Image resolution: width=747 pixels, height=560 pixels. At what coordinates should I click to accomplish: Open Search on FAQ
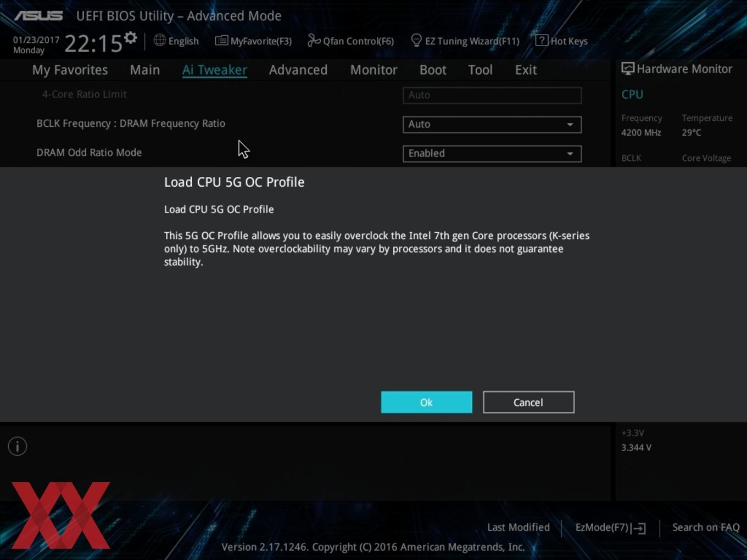[706, 528]
